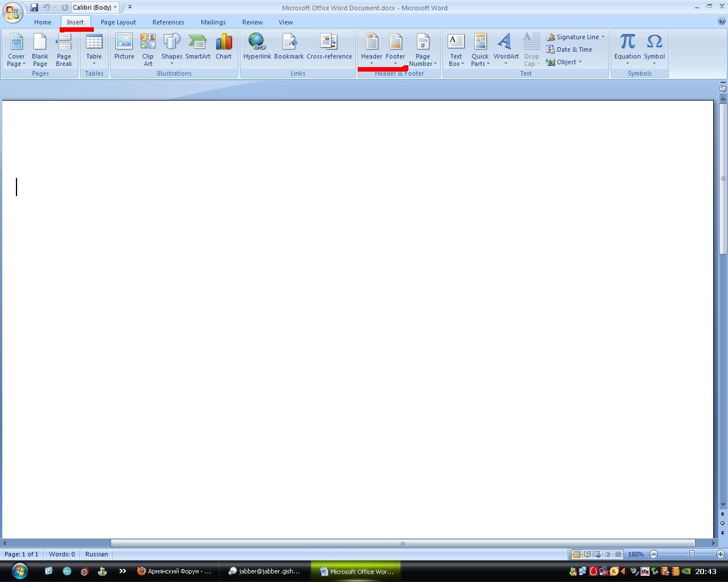Viewport: 728px width, 582px height.
Task: Click the zoom slider handle
Action: pyautogui.click(x=692, y=554)
